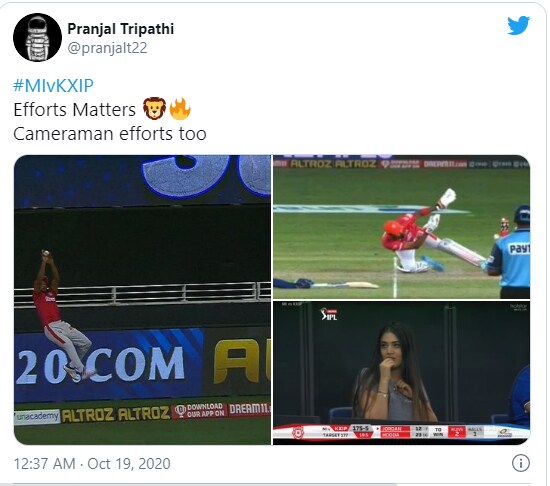
Task: Open the batsman diving photo
Action: tap(402, 227)
